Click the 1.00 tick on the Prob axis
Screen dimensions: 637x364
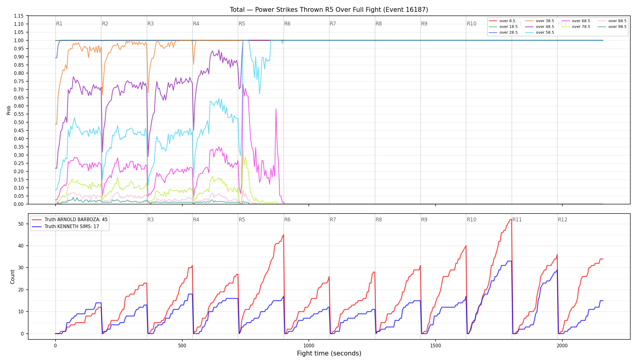pos(19,41)
